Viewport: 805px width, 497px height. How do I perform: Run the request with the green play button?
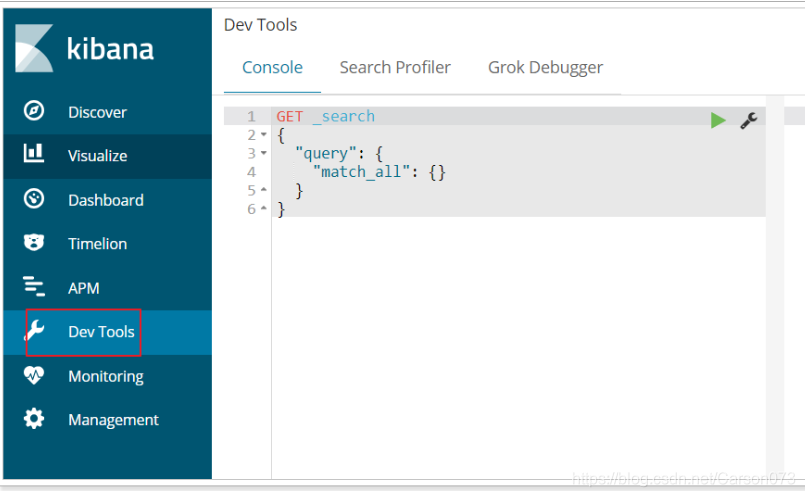click(718, 121)
